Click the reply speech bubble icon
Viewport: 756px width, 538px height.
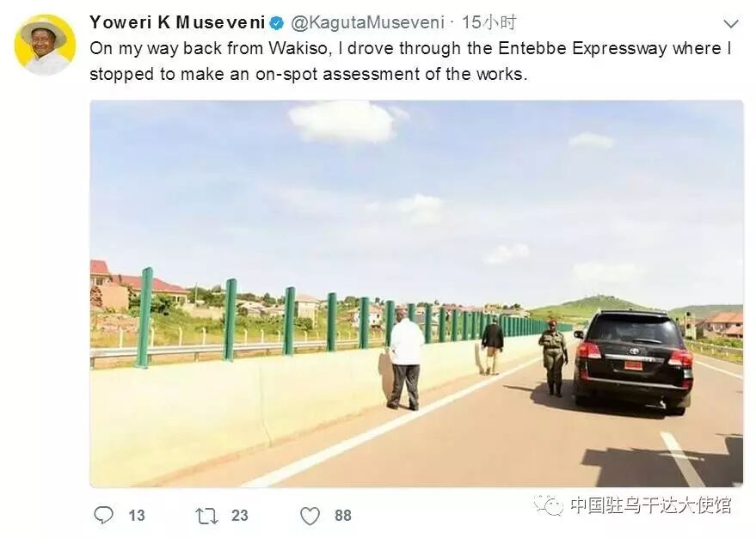[103, 515]
